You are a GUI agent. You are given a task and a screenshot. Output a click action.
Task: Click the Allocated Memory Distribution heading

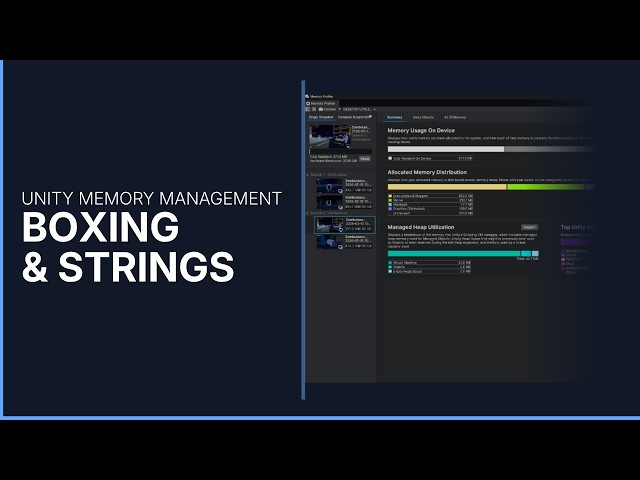pos(427,172)
